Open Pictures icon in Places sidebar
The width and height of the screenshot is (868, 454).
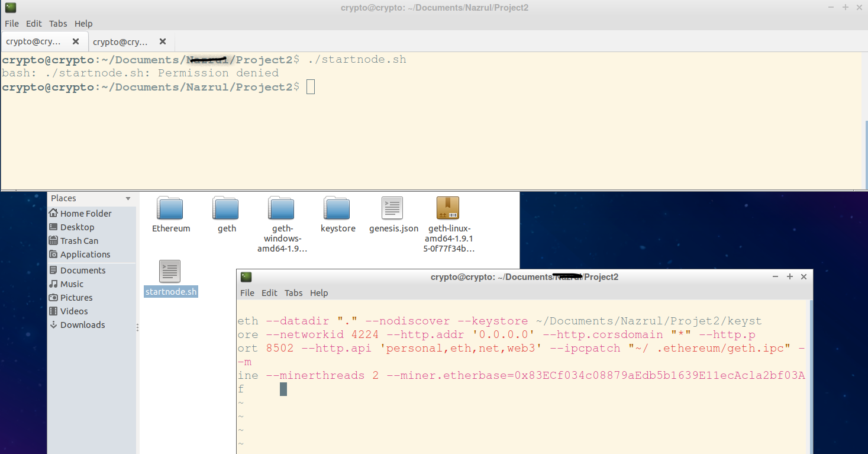(54, 298)
